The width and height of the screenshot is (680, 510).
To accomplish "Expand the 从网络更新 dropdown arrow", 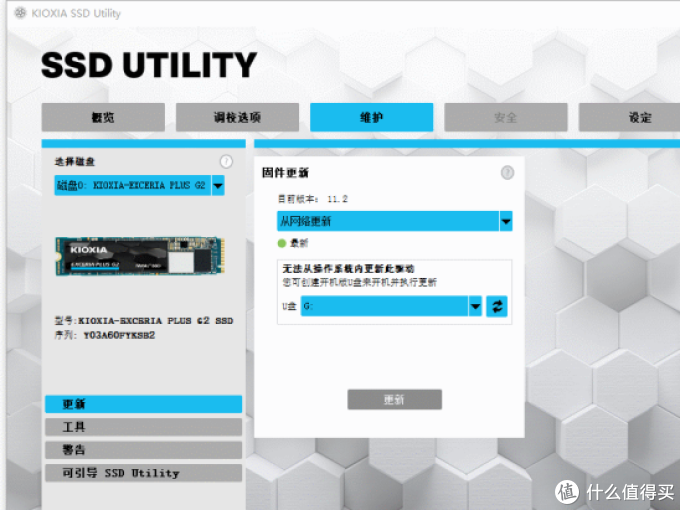I will (x=506, y=221).
